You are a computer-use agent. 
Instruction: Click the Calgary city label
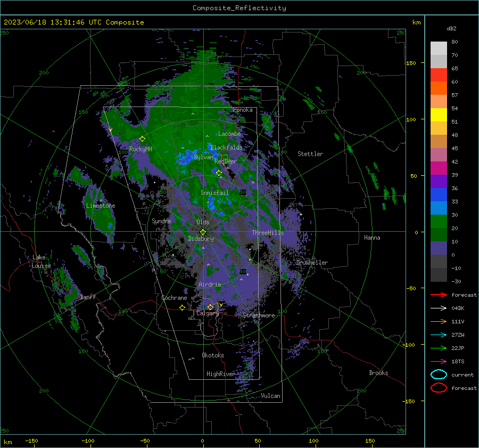(x=208, y=313)
